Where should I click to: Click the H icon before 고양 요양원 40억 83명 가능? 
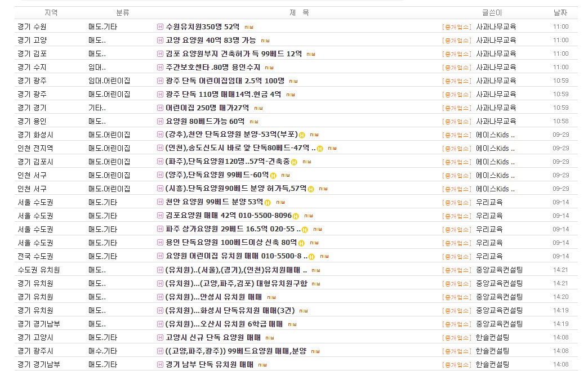click(160, 40)
